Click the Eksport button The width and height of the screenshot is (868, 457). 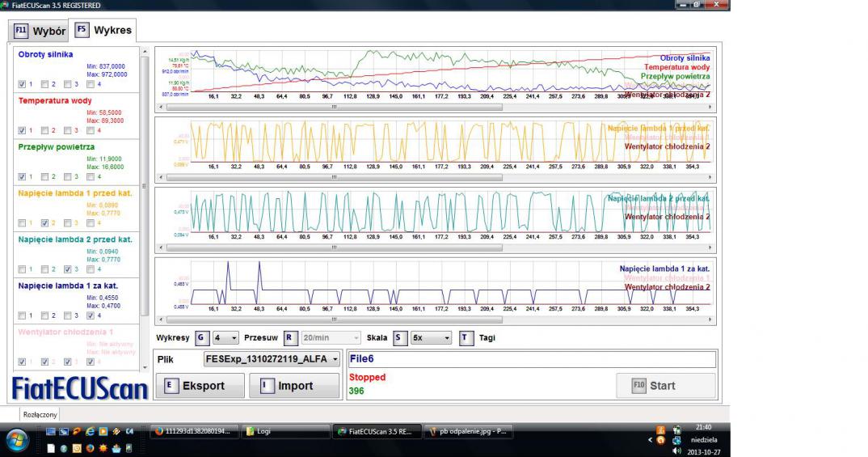(x=199, y=386)
